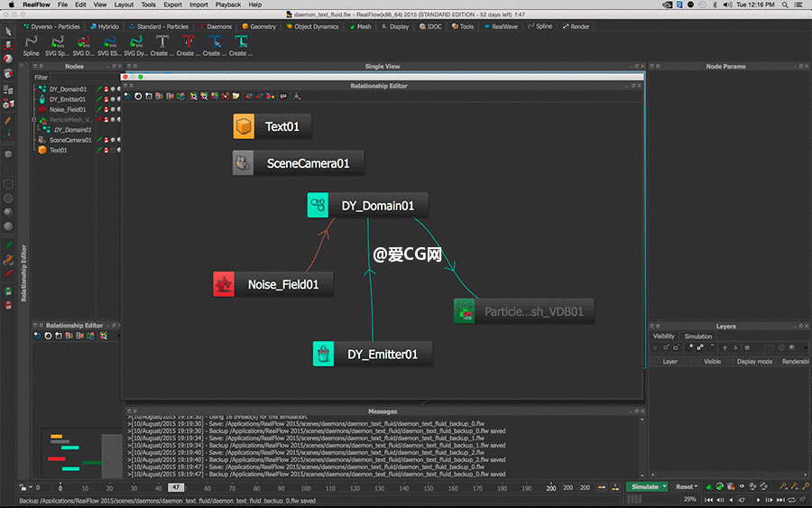The width and height of the screenshot is (812, 508).
Task: Open the Dyverso - Particles shelf tab
Action: [51, 26]
